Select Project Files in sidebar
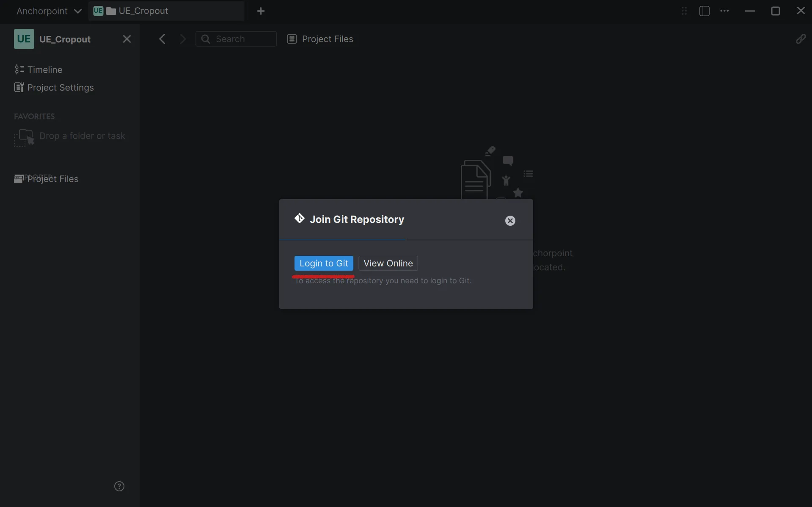The image size is (812, 507). (x=47, y=179)
